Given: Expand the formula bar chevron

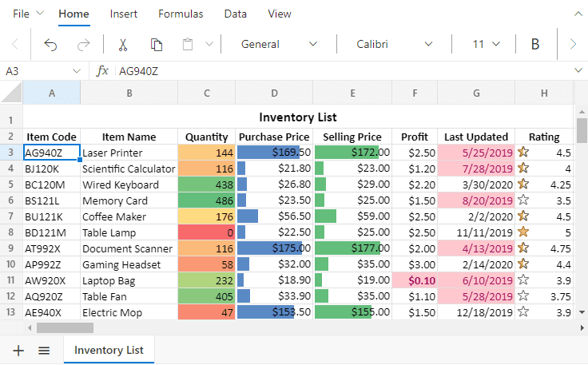Looking at the screenshot, I should coord(578,70).
